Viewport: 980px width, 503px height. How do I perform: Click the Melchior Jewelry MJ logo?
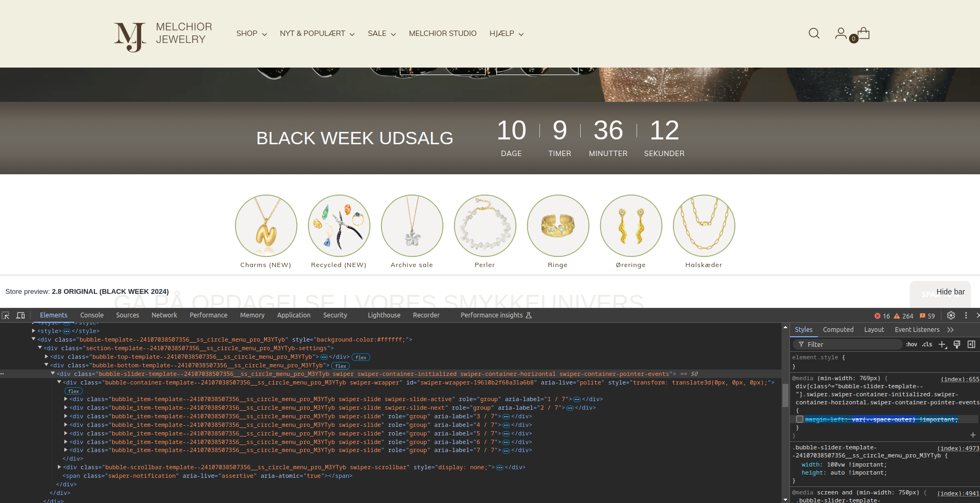click(x=163, y=36)
